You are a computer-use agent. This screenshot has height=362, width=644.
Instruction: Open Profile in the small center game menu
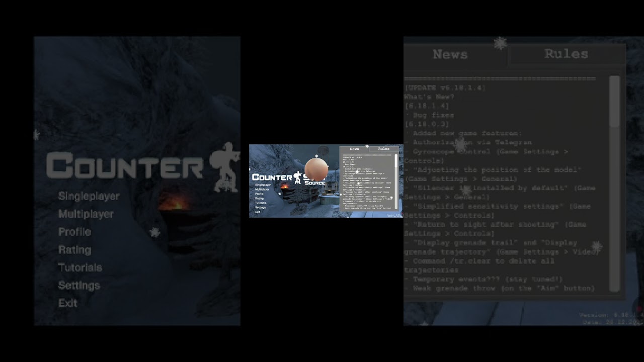(x=259, y=194)
